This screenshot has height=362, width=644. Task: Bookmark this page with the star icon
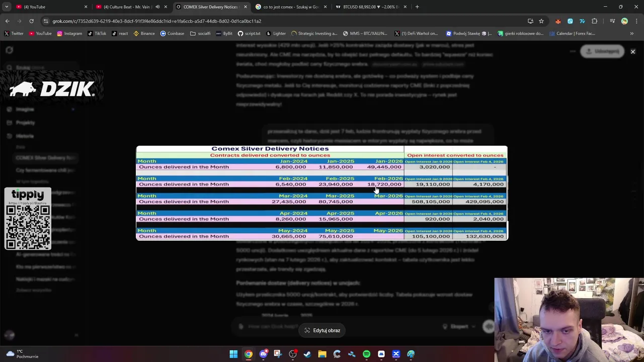[541, 21]
